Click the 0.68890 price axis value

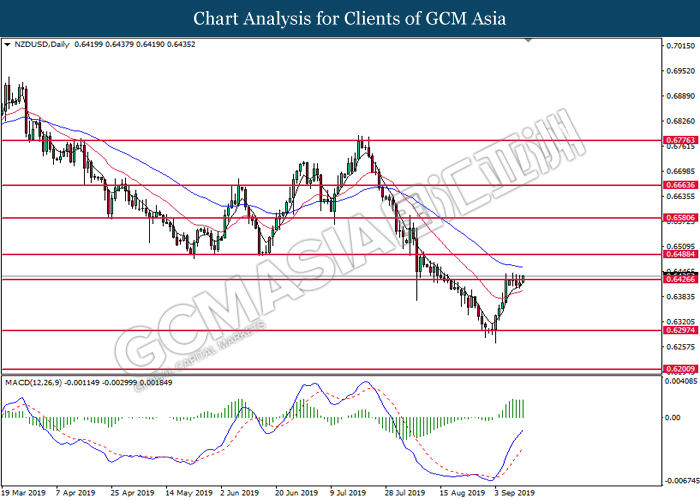pyautogui.click(x=680, y=96)
